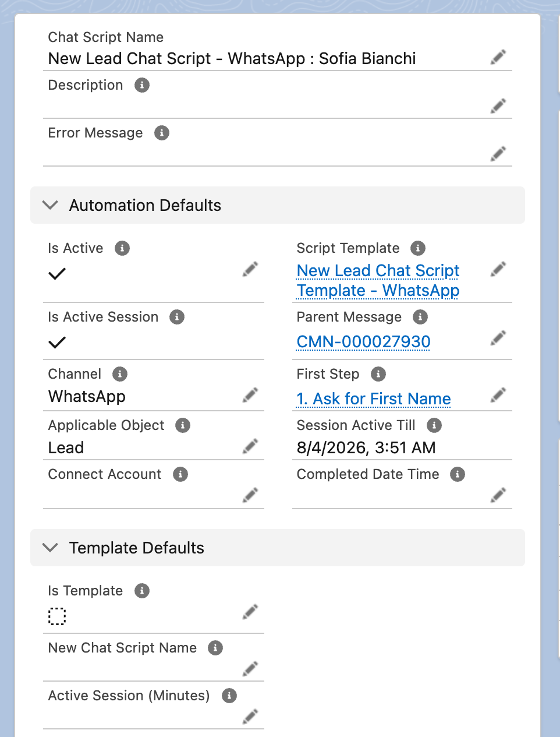Edit the Completed Date Time field

498,495
